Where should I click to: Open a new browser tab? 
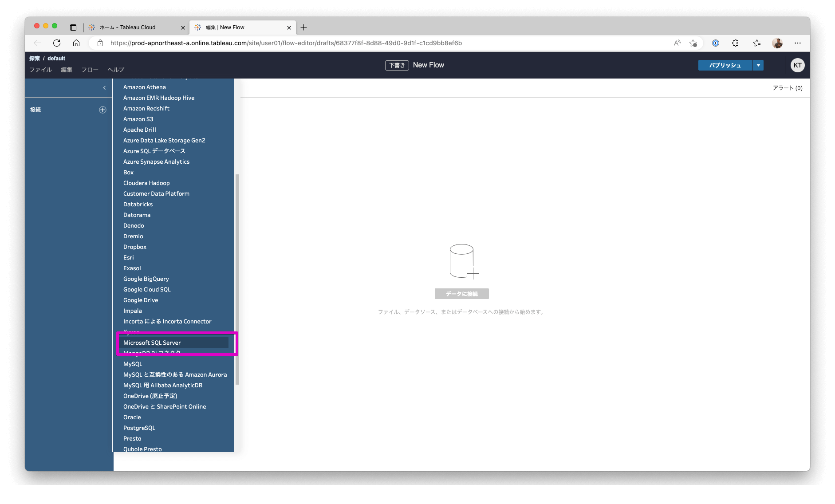pyautogui.click(x=304, y=28)
